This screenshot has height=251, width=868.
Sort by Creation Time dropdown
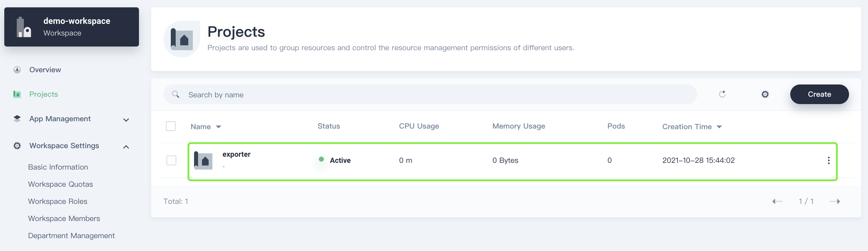pyautogui.click(x=719, y=127)
